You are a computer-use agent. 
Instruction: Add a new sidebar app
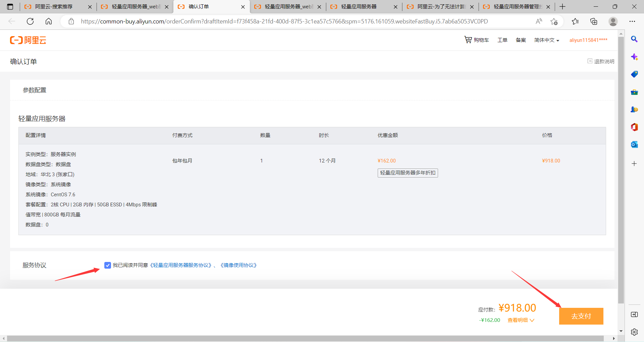(x=634, y=163)
